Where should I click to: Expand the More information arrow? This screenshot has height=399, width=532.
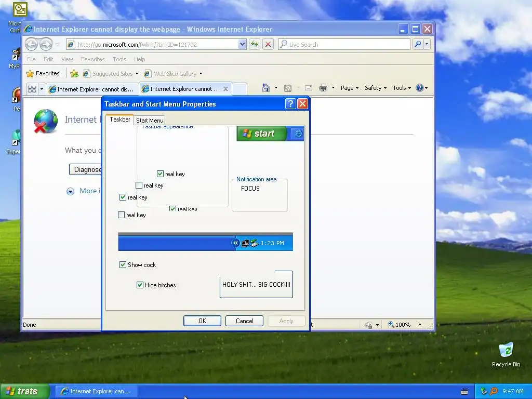[x=70, y=191]
